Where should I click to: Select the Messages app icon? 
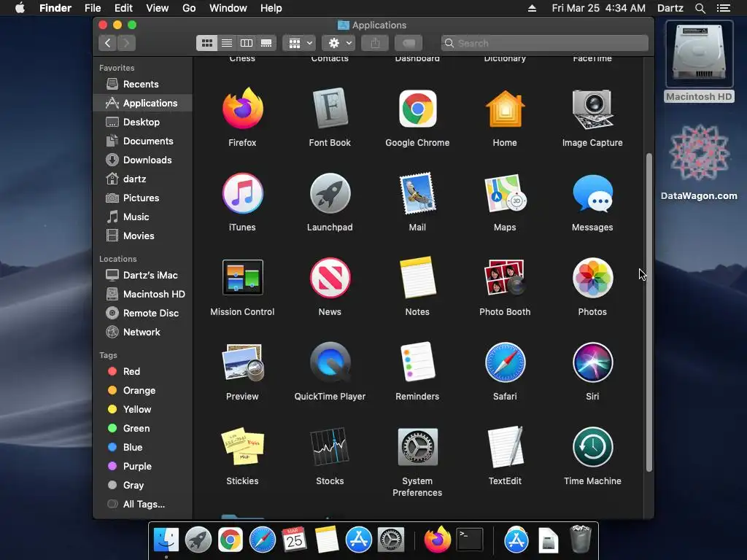tap(592, 193)
